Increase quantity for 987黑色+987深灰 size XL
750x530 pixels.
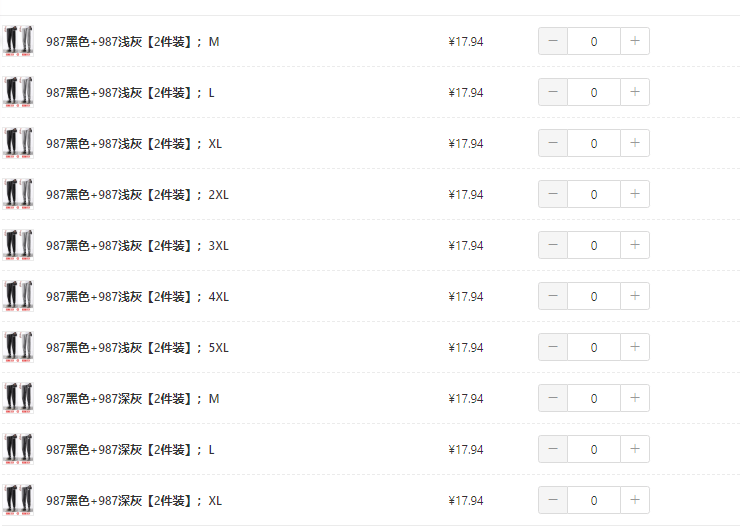pos(635,500)
